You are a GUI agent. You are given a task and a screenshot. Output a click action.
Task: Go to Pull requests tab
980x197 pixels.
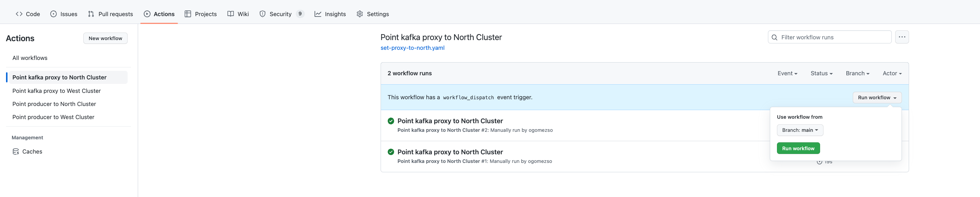click(x=110, y=14)
